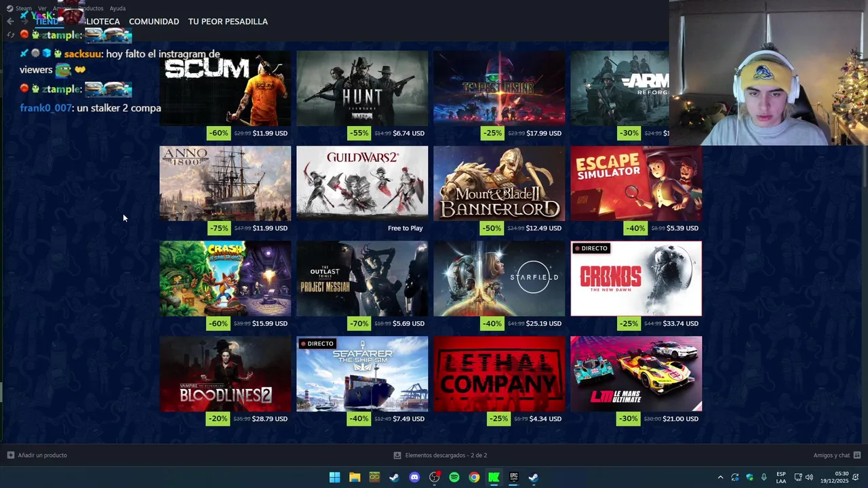Open the Lethal Company thumbnail
This screenshot has height=488, width=868.
pos(499,373)
